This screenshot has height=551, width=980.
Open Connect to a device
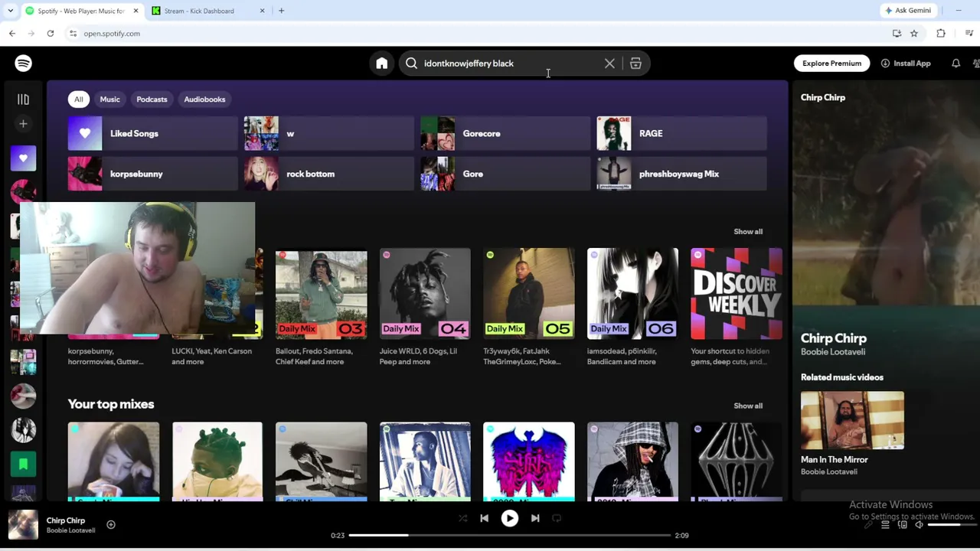[x=902, y=525]
